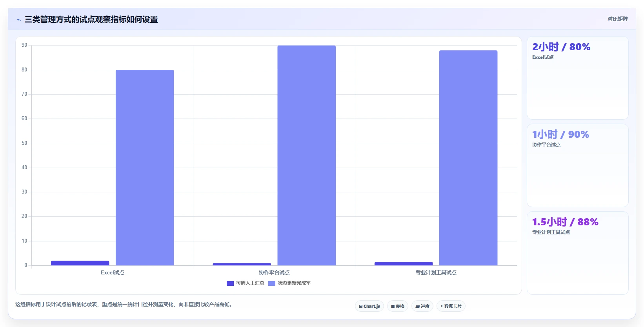The image size is (644, 327).
Task: Click the 协作平台试点 caption in the second card
Action: (546, 145)
